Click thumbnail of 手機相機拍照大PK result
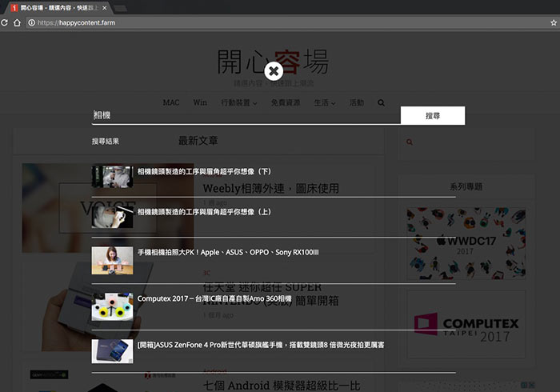 [x=112, y=261]
